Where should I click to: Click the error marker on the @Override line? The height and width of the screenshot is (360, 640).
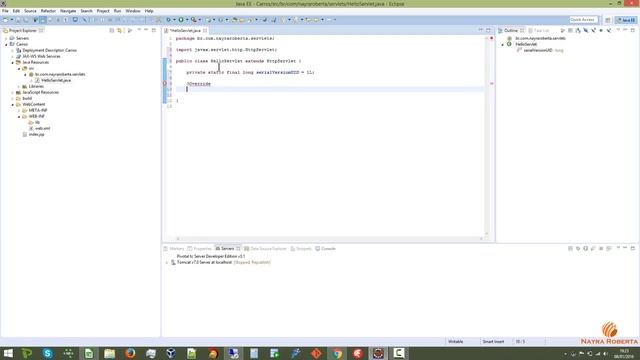[x=165, y=83]
